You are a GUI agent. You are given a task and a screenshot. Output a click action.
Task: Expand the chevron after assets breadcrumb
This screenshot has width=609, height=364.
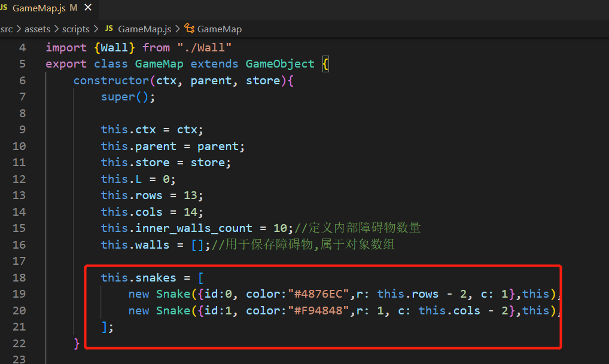tap(56, 29)
